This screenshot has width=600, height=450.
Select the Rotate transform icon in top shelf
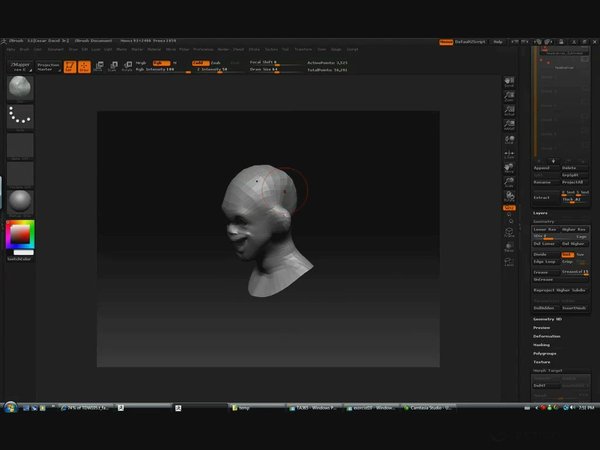[x=127, y=67]
